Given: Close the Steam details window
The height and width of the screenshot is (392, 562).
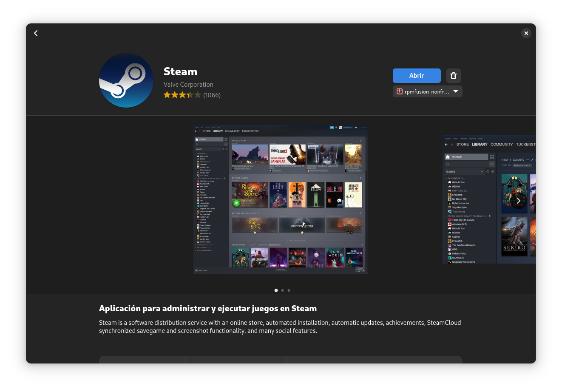Looking at the screenshot, I should 526,33.
